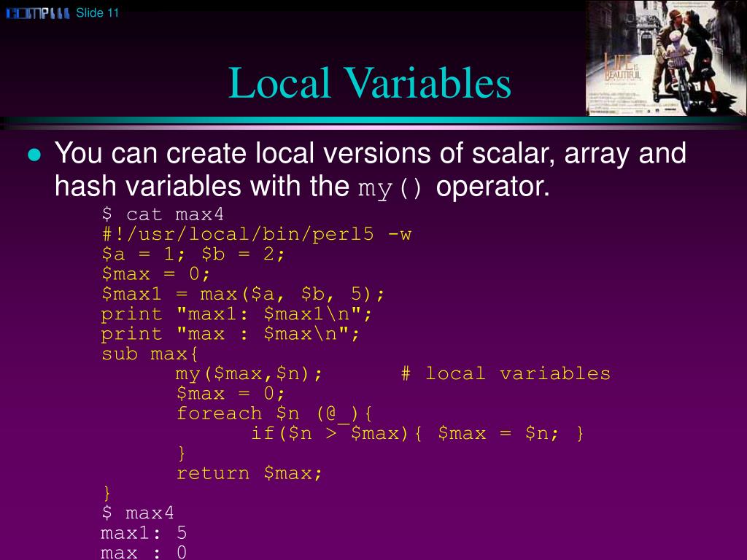Click the '$ max4' command line
The height and width of the screenshot is (560, 747).
point(138,513)
